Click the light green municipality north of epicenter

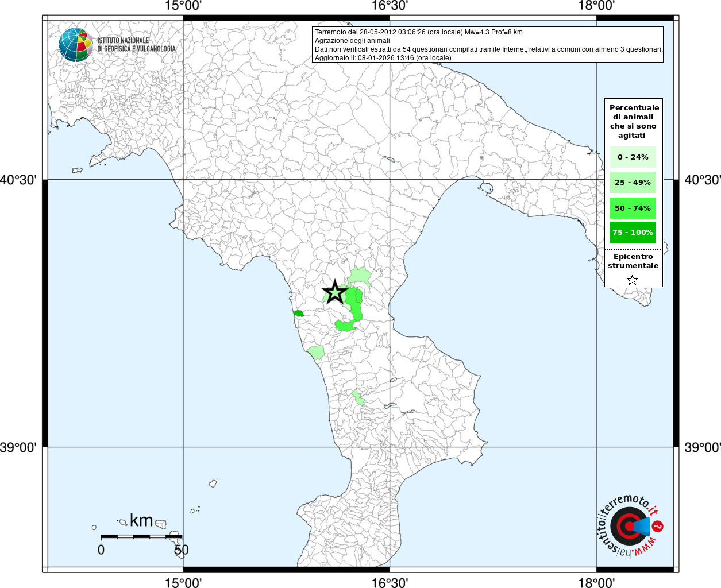360,277
